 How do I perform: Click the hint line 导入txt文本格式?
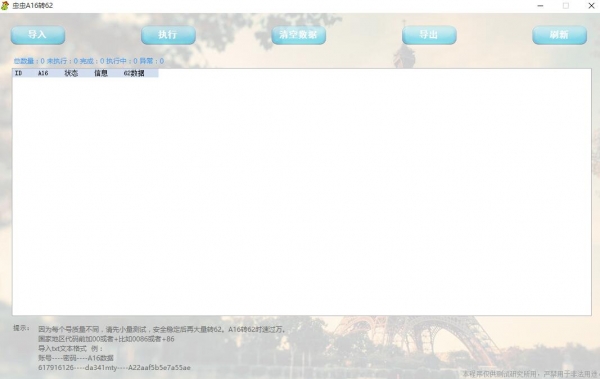tap(70, 348)
